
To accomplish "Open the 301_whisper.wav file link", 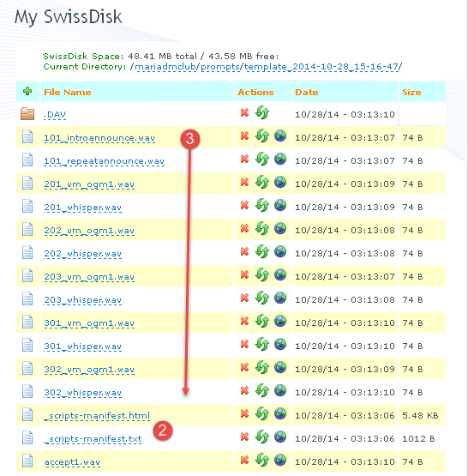I will click(83, 346).
